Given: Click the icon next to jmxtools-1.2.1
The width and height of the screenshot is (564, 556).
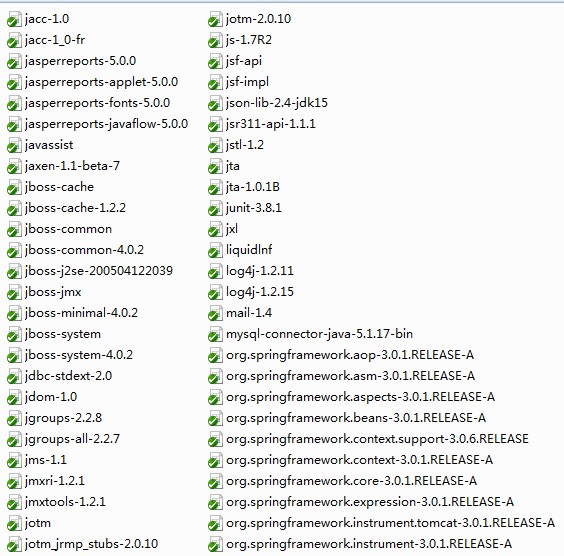Looking at the screenshot, I should point(14,502).
